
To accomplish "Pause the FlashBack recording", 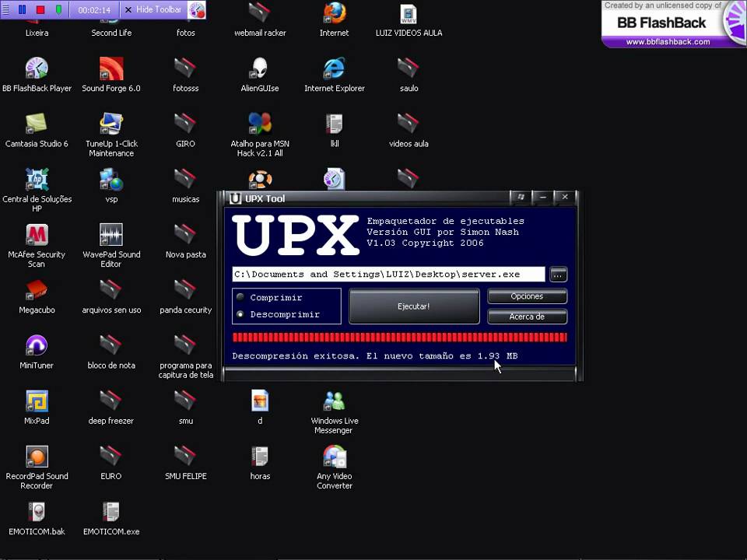I will pos(22,9).
